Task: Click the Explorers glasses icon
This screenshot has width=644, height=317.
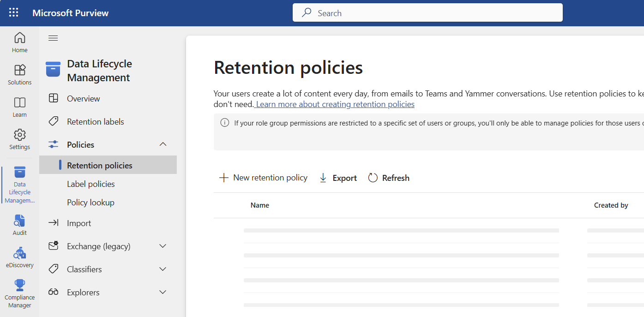Action: coord(54,292)
